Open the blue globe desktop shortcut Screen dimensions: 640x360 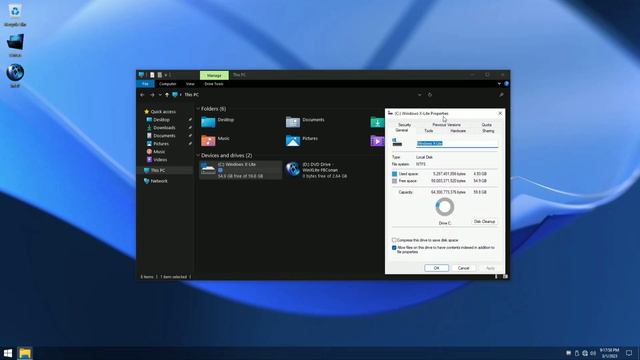pos(15,75)
